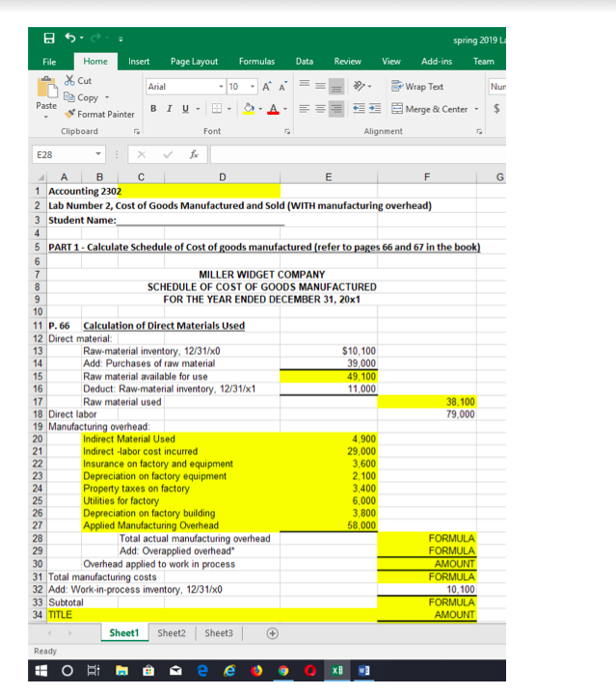Screen dimensions: 616x694
Task: Open the undo history dropdown arrow
Action: (81, 39)
